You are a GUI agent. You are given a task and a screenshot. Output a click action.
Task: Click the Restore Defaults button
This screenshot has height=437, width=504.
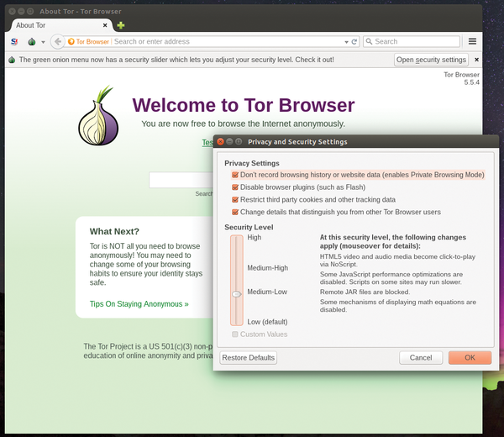(248, 357)
